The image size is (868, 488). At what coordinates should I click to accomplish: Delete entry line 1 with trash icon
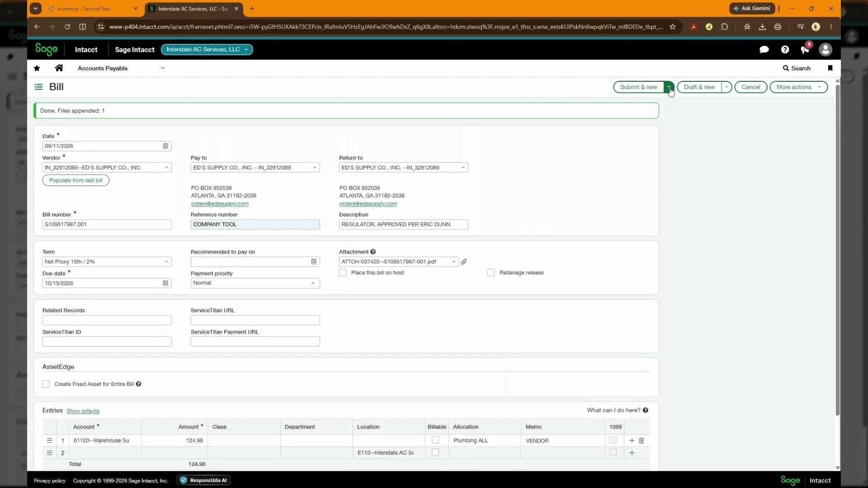(x=642, y=441)
